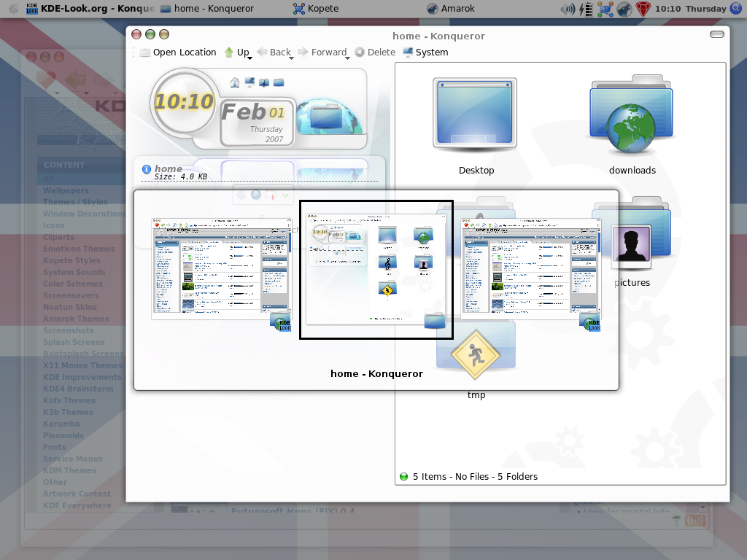Click the Artwork Contest link in KDE-Look
Image resolution: width=747 pixels, height=560 pixels.
77,494
